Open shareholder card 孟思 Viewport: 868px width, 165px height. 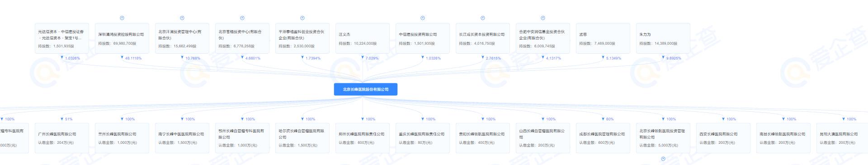coord(603,38)
